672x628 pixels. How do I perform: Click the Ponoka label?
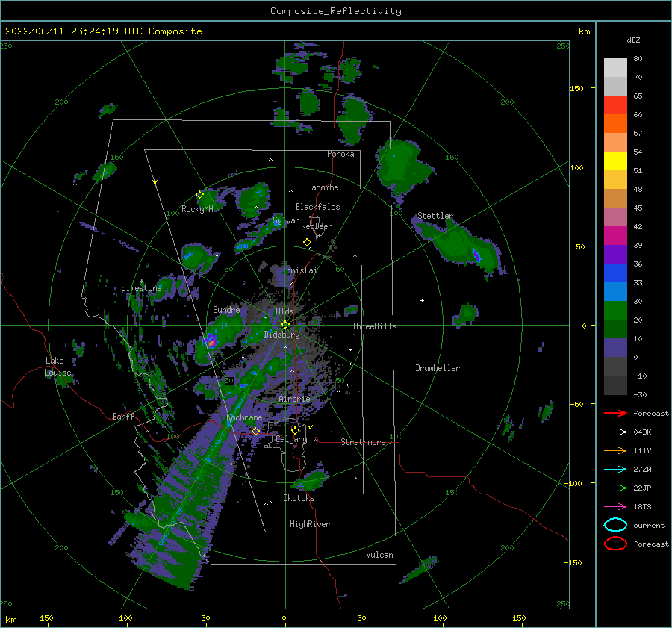[x=340, y=154]
